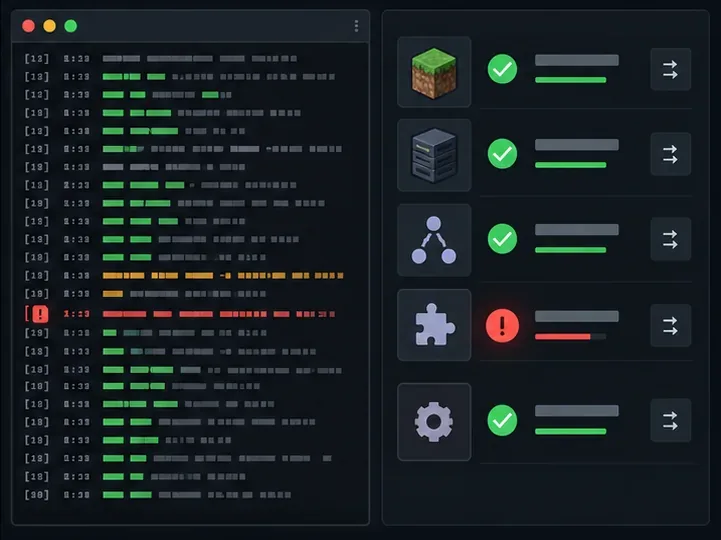This screenshot has width=721, height=540.
Task: Click green progress bar in grass block row
Action: coord(571,80)
